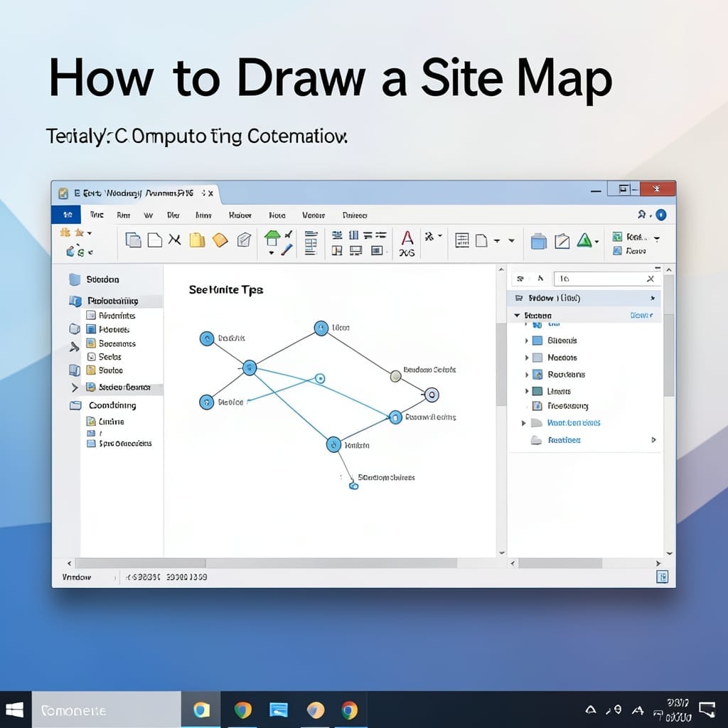The image size is (728, 728).
Task: Click the blue link text in right panel header
Action: 642,315
